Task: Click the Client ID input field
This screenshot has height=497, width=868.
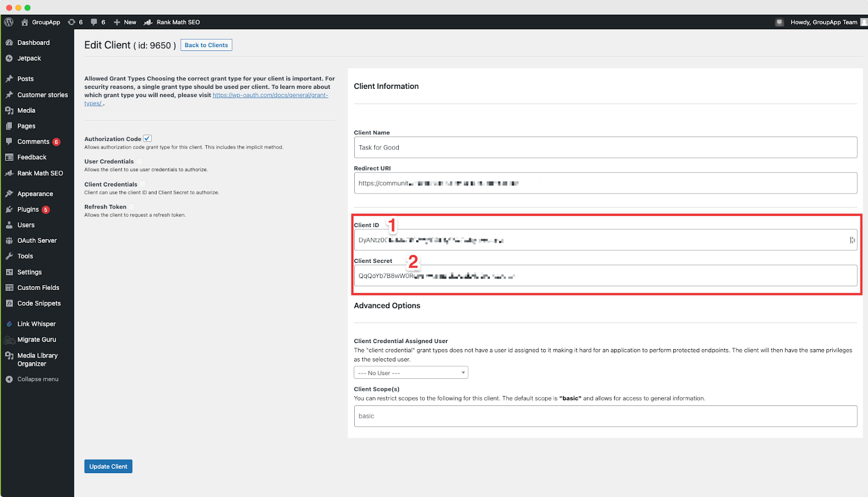Action: click(x=605, y=240)
